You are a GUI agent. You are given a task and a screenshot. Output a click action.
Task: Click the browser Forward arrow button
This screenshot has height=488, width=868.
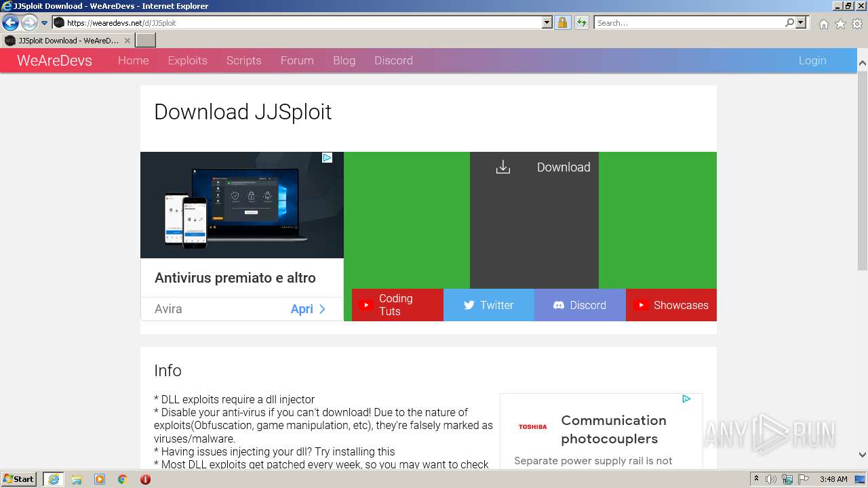click(x=29, y=22)
